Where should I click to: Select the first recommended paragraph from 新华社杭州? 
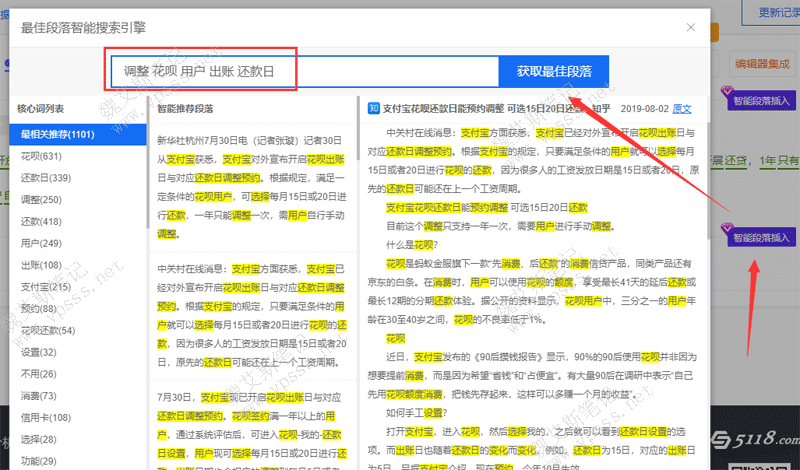251,187
